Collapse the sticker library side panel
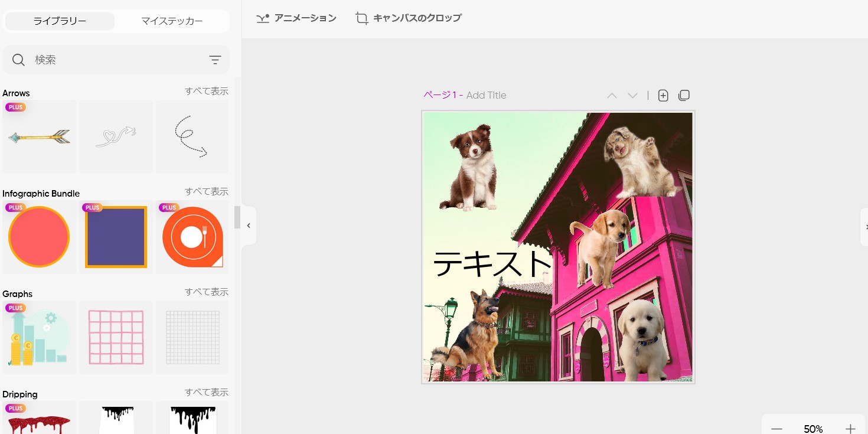This screenshot has width=868, height=434. pyautogui.click(x=249, y=226)
